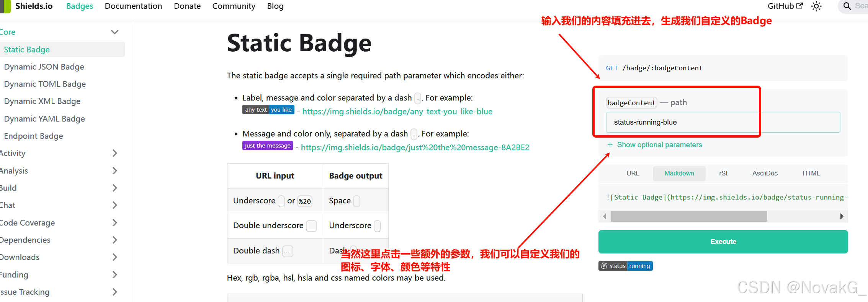Open the Donate nav item
Viewport: 868px width, 302px height.
click(187, 6)
